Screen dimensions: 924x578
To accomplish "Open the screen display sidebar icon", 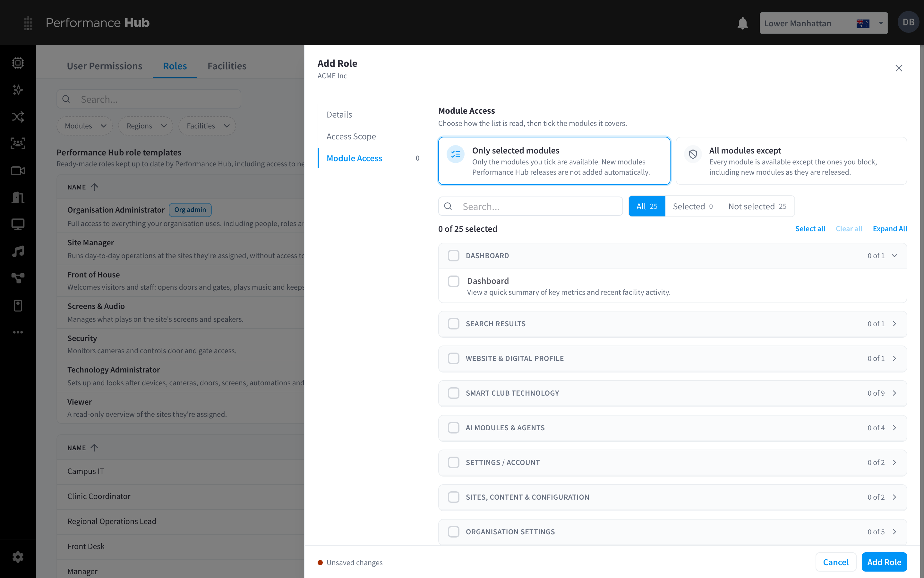I will click(18, 224).
